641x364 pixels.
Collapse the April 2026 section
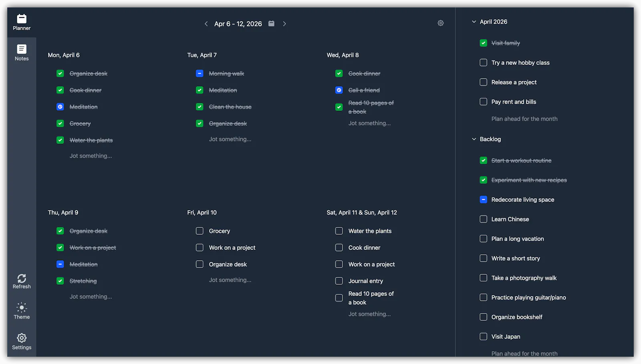click(x=474, y=22)
